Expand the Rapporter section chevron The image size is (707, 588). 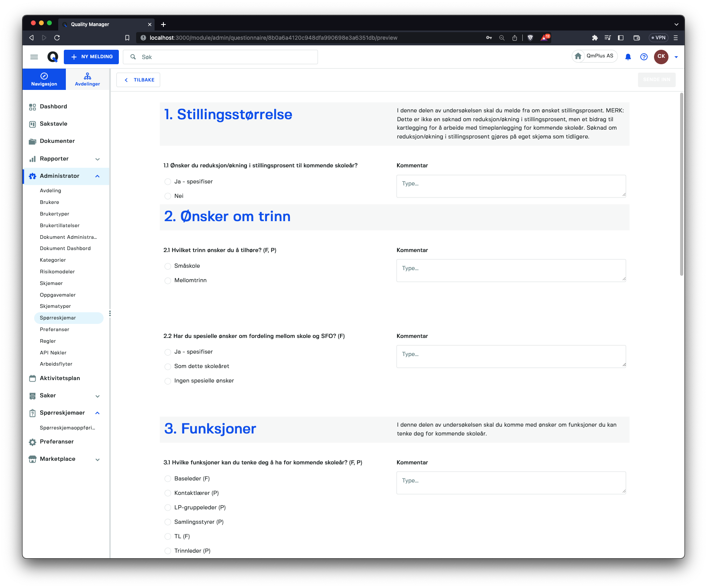tap(98, 159)
